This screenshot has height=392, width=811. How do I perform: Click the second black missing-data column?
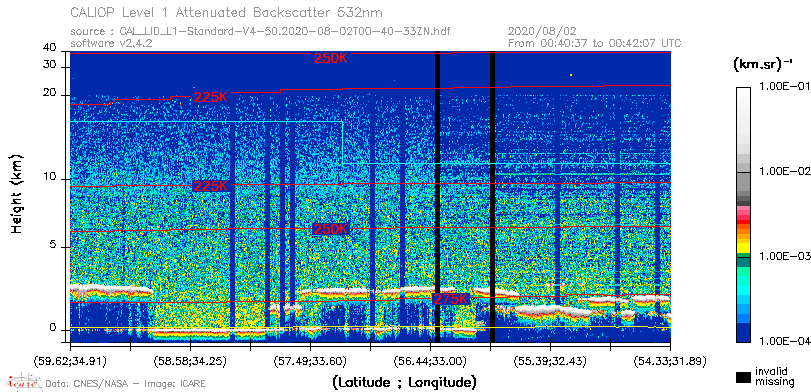pyautogui.click(x=492, y=197)
